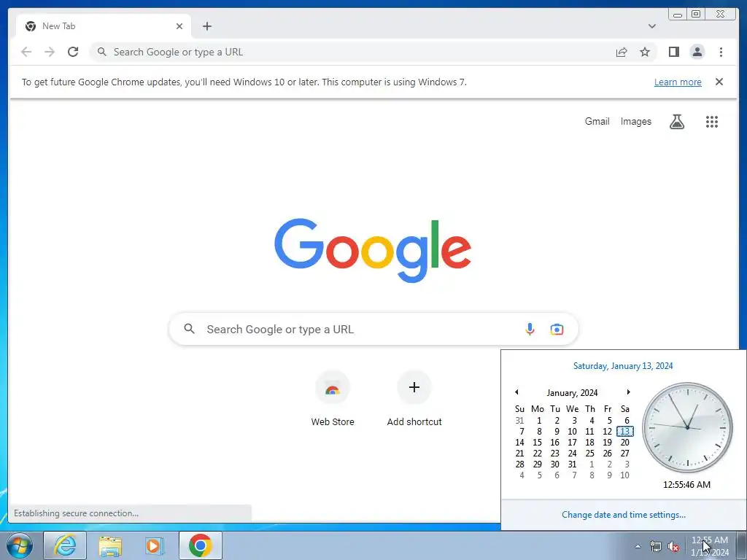
Task: Close the New Tab tab
Action: point(179,26)
